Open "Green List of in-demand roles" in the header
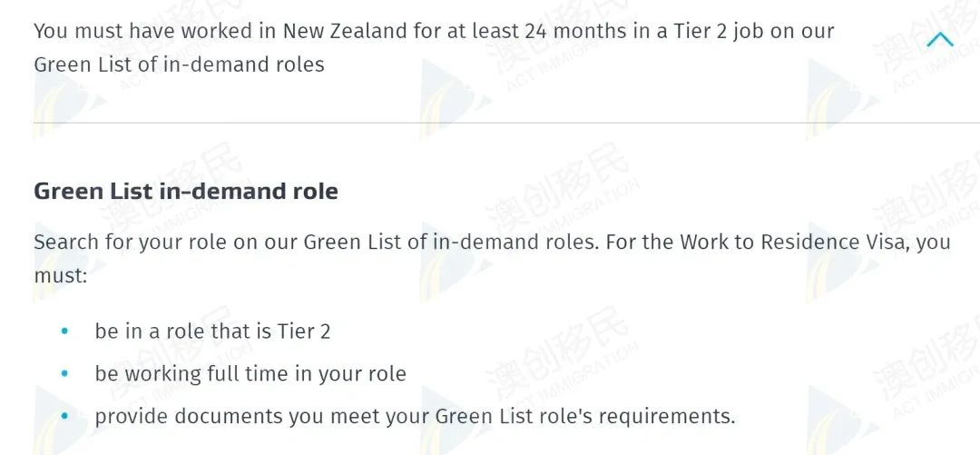Screen dimensions: 980x455 click(x=179, y=64)
